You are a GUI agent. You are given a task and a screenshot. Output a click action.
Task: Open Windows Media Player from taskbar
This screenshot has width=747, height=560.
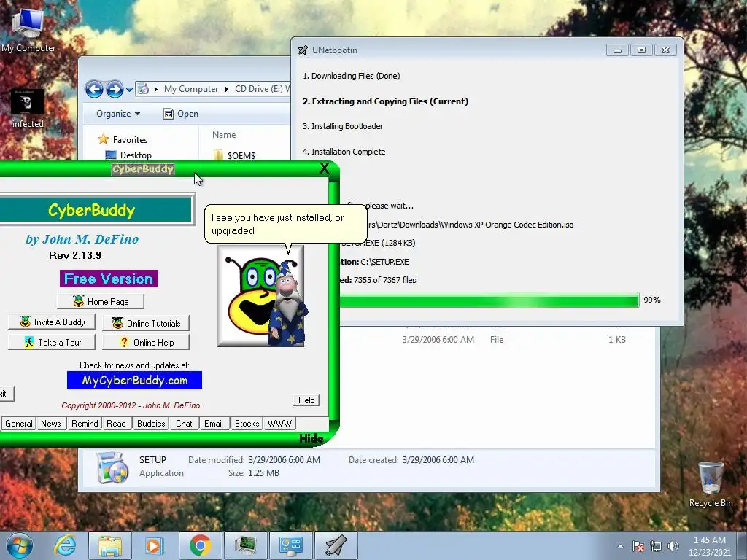pyautogui.click(x=155, y=545)
